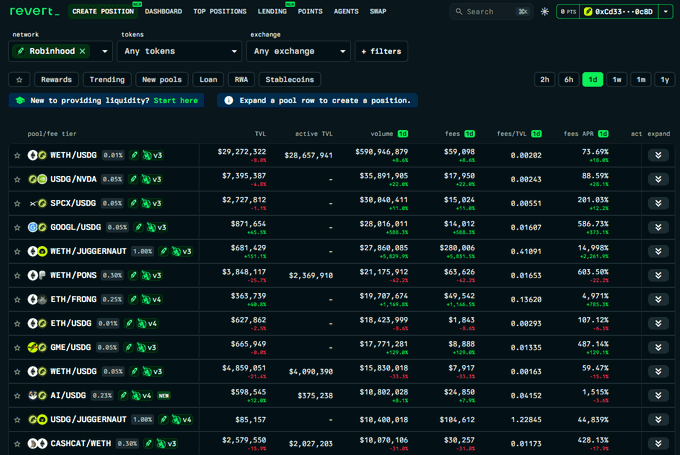Favorite the WETH/USDG 0.01% pool star
The image size is (680, 455).
tap(17, 155)
